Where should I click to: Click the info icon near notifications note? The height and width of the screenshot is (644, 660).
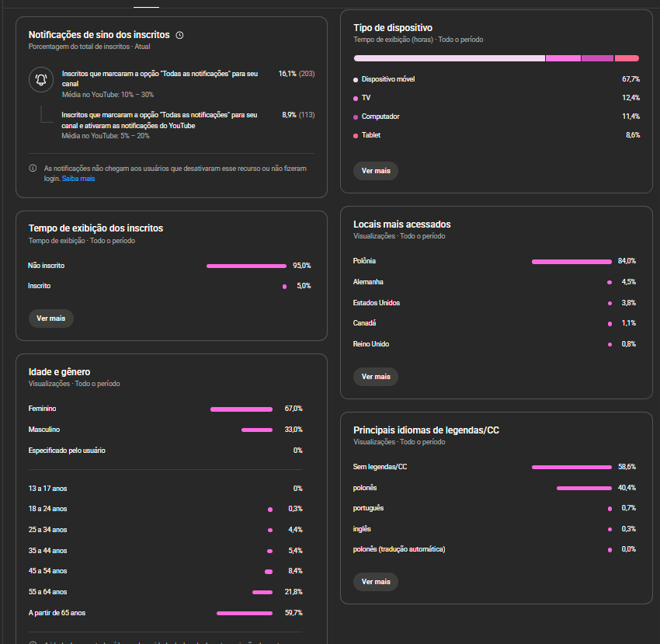33,168
